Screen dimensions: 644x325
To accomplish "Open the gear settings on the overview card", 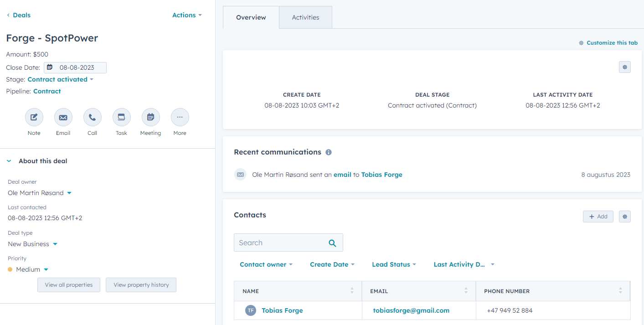I will pos(624,67).
